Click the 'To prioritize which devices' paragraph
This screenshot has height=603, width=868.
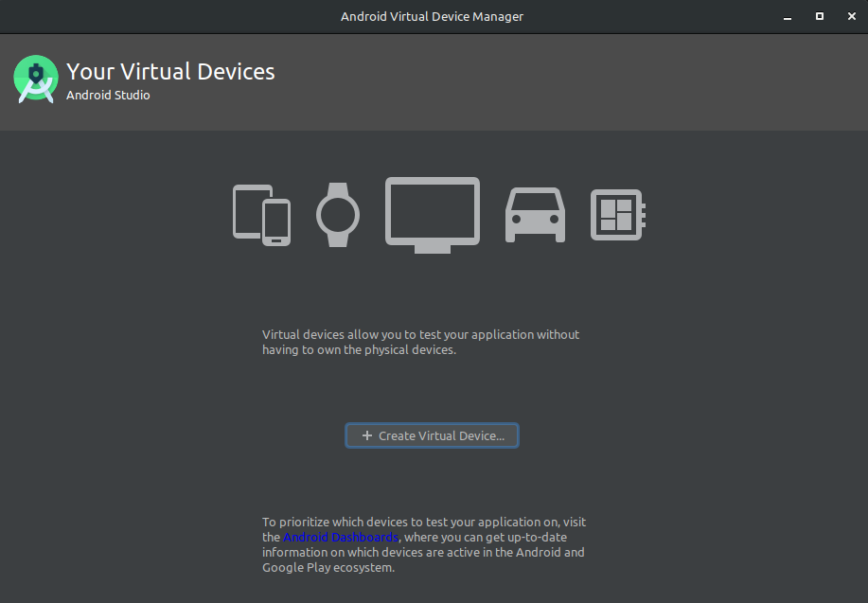point(424,545)
